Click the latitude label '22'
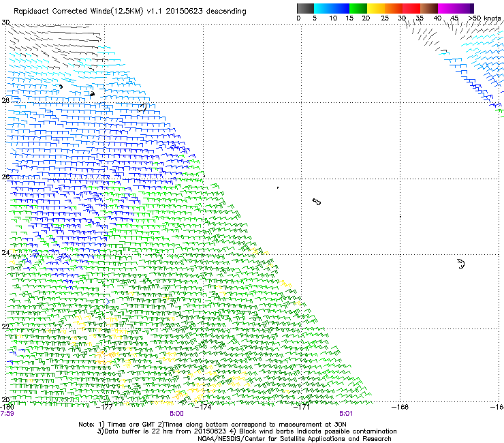Viewport: 504px width, 443px height. coord(5,326)
